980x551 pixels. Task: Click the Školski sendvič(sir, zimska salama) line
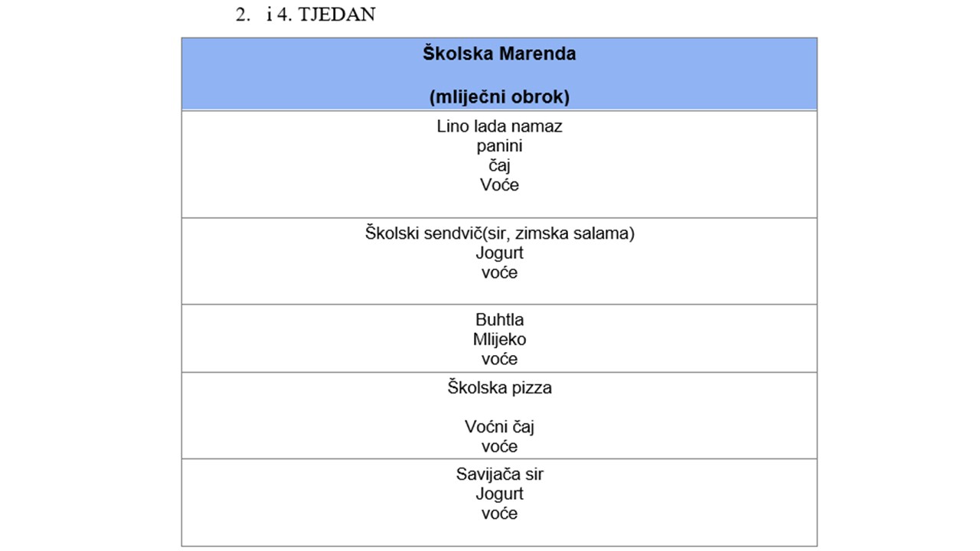[x=499, y=233]
